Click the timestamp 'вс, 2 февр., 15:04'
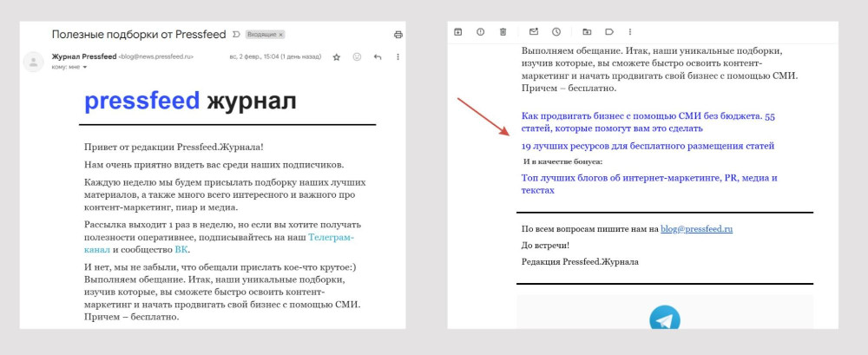868x355 pixels. [x=254, y=57]
